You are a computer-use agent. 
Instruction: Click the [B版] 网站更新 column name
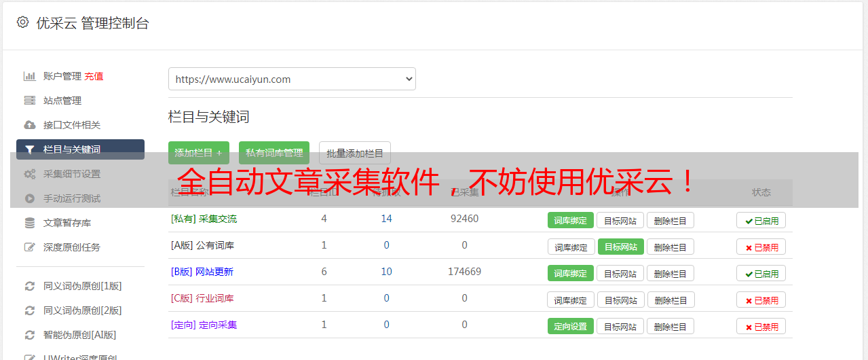click(202, 272)
